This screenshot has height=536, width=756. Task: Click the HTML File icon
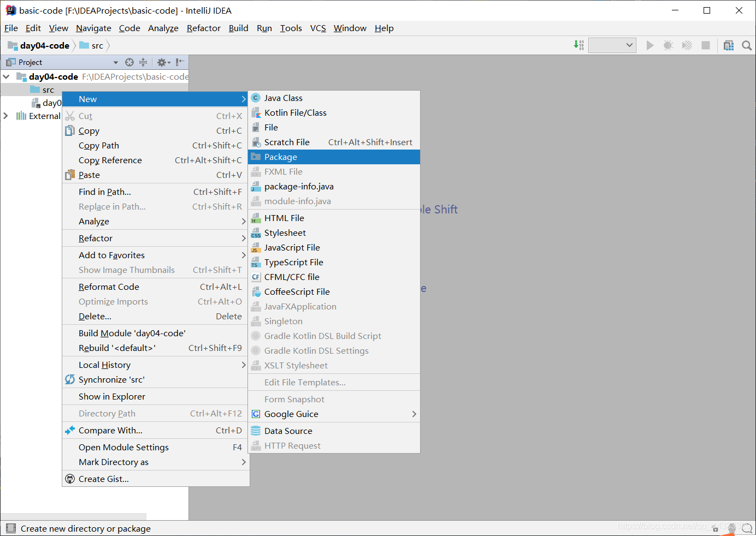click(x=256, y=218)
